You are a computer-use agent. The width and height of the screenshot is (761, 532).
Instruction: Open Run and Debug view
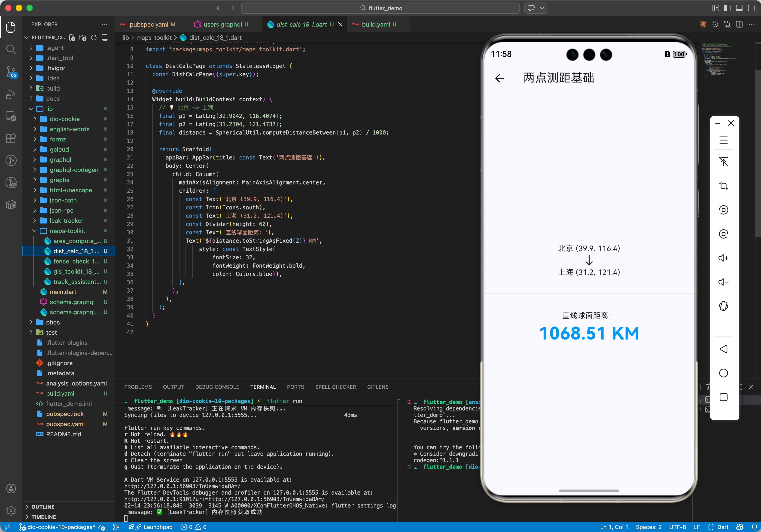click(x=11, y=94)
